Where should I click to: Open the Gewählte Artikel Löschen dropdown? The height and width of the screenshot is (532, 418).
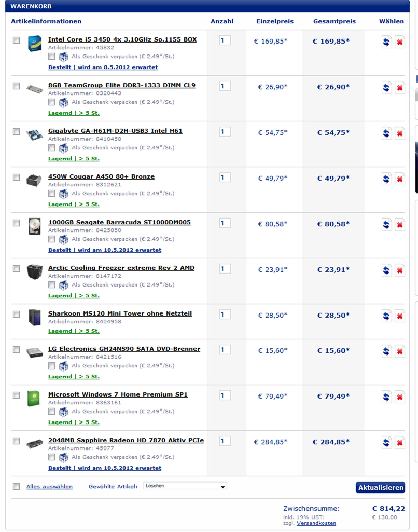(x=185, y=486)
